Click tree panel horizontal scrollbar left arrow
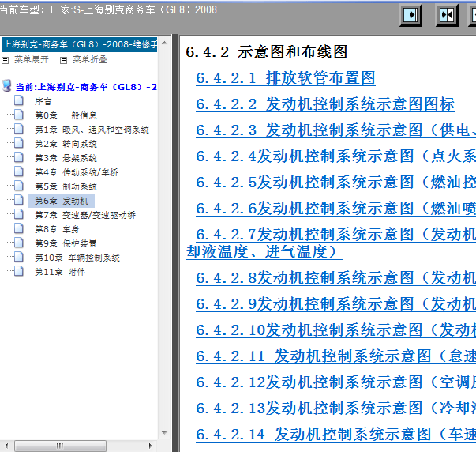 point(6,446)
